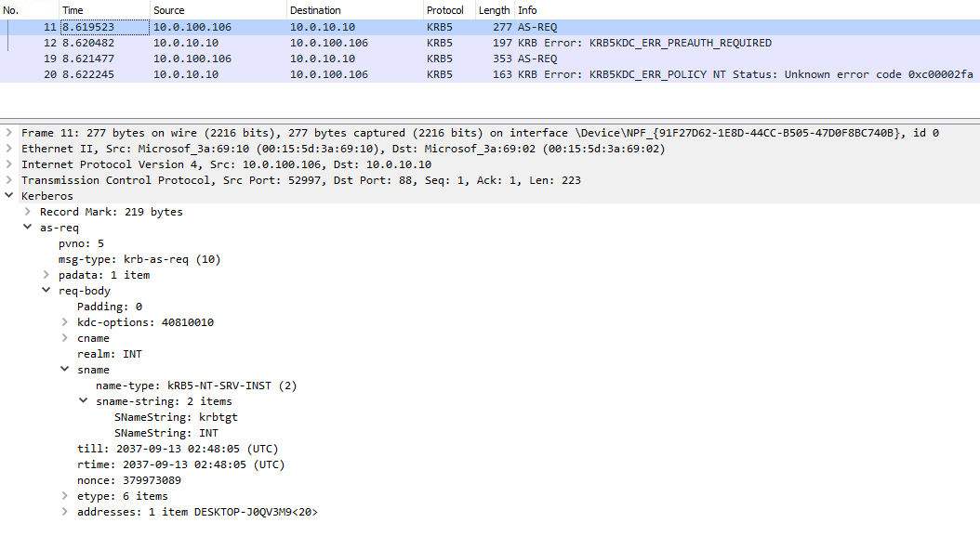Select packet 20 KRB5KDC_ERR_POLICY row
980x536 pixels.
pos(490,74)
